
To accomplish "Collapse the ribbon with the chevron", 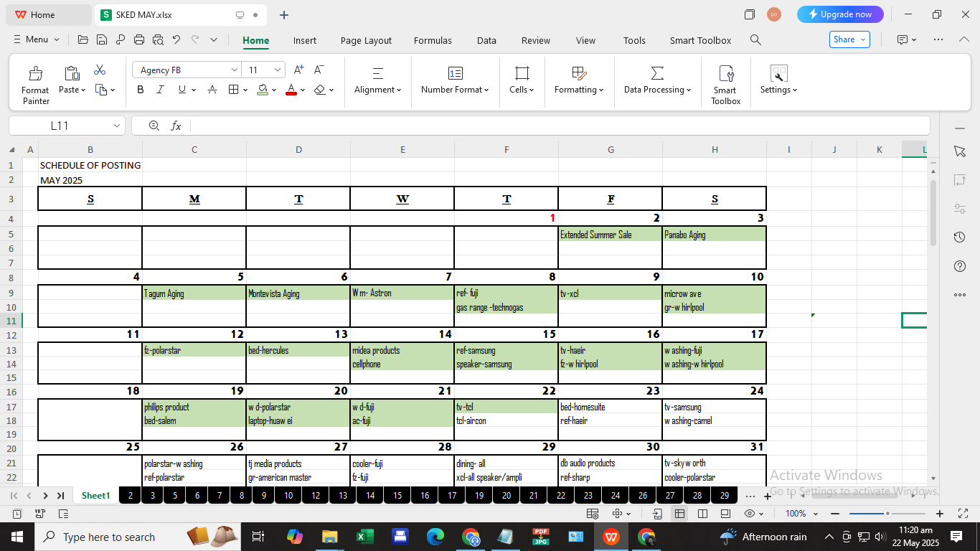I will tap(964, 40).
